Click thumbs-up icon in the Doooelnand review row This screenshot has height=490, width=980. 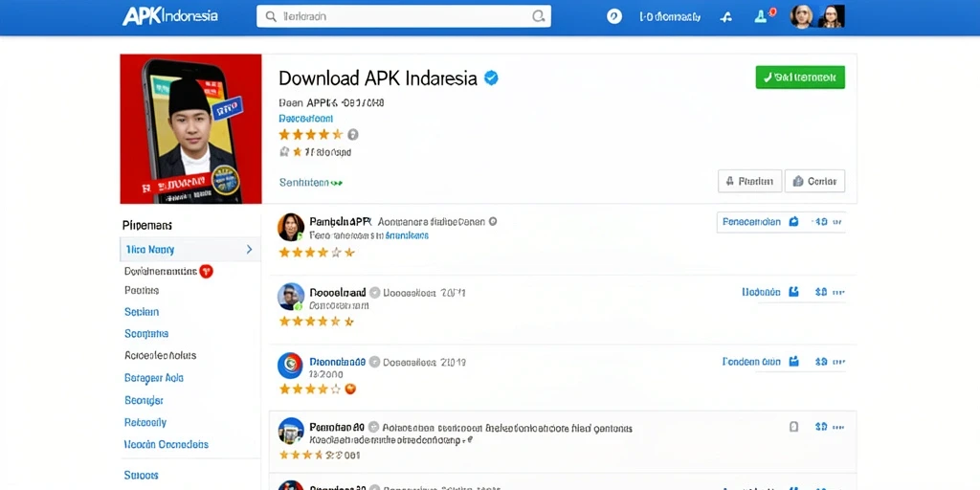(793, 292)
